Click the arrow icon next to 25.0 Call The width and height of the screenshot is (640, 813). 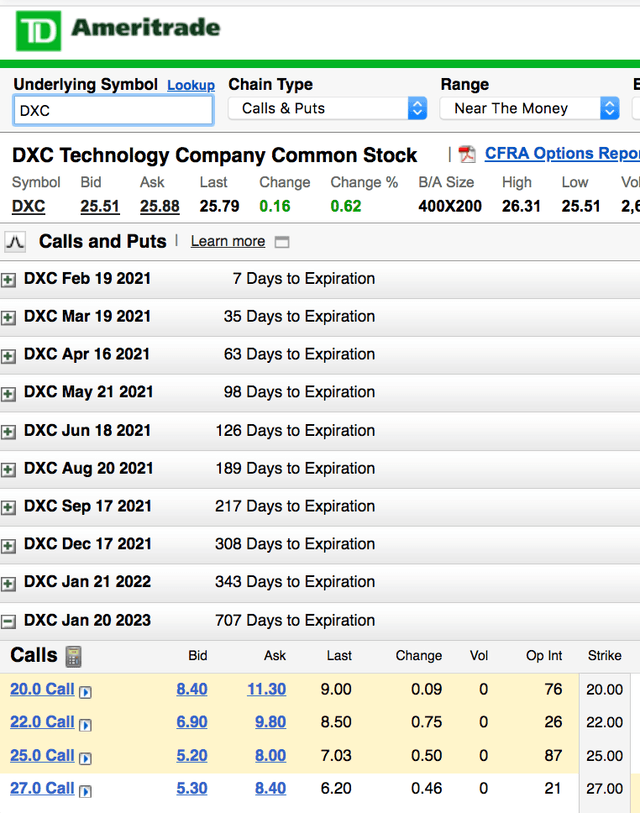coord(85,759)
